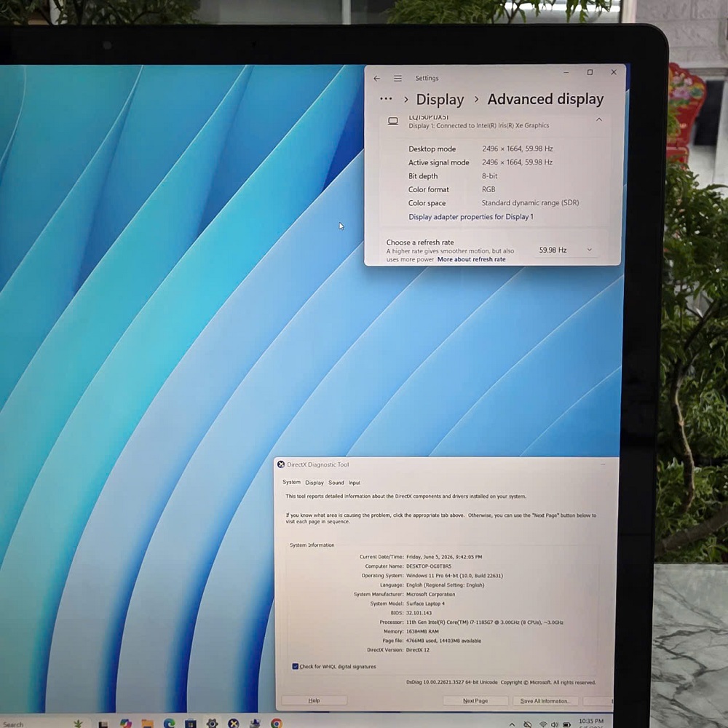728x728 pixels.
Task: Open Microsoft Store from the taskbar
Action: click(x=190, y=724)
